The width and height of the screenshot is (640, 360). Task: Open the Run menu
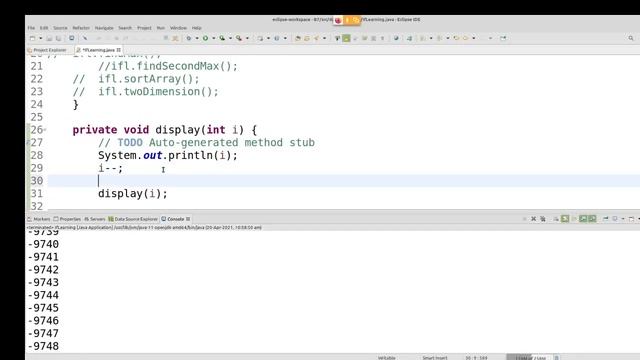pos(161,28)
